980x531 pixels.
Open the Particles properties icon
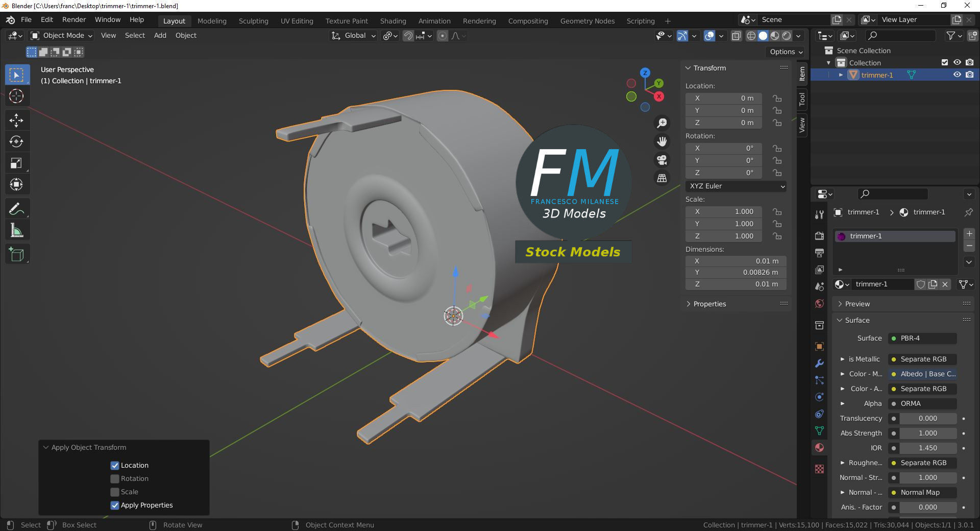820,380
